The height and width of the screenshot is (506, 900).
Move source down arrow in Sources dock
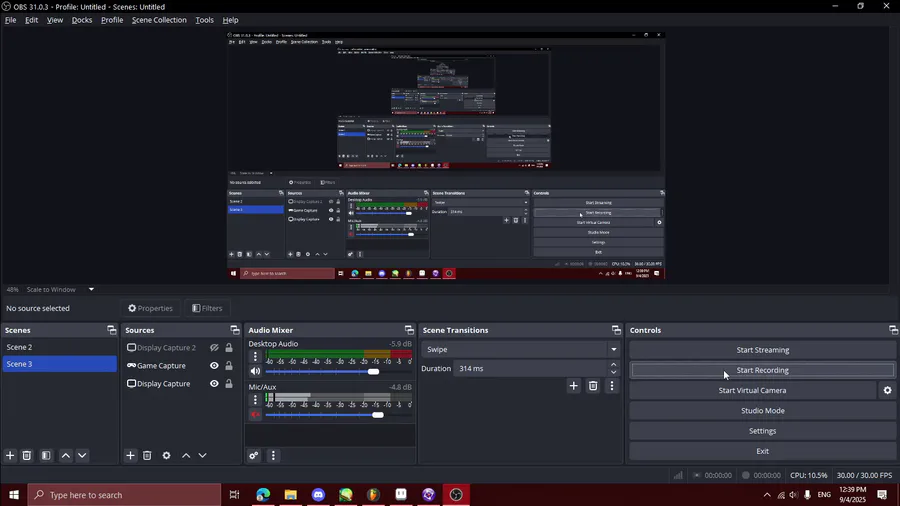click(203, 456)
